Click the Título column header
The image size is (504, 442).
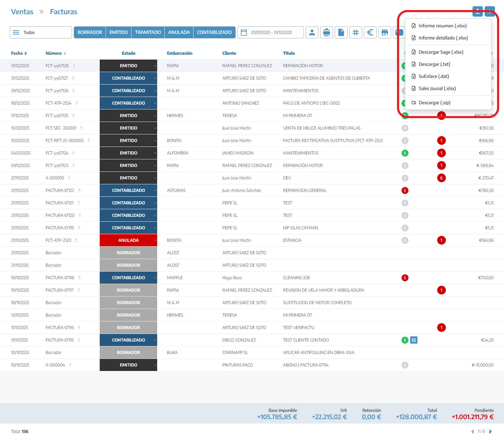pyautogui.click(x=289, y=53)
